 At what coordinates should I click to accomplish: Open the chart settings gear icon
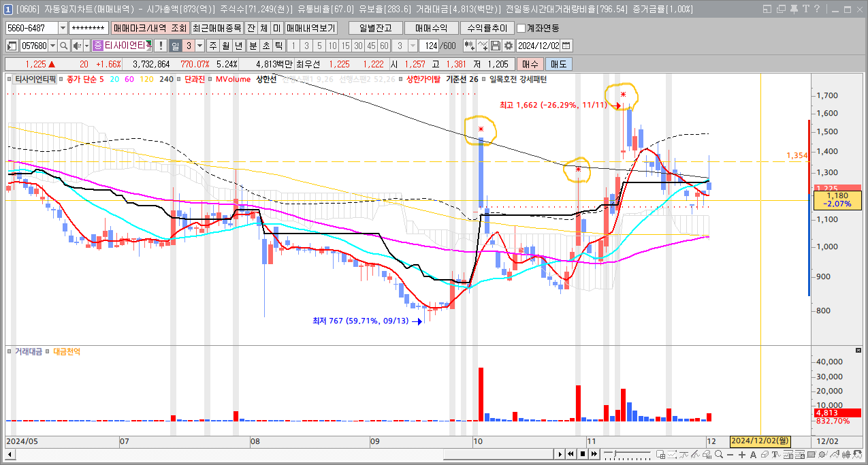(x=508, y=46)
